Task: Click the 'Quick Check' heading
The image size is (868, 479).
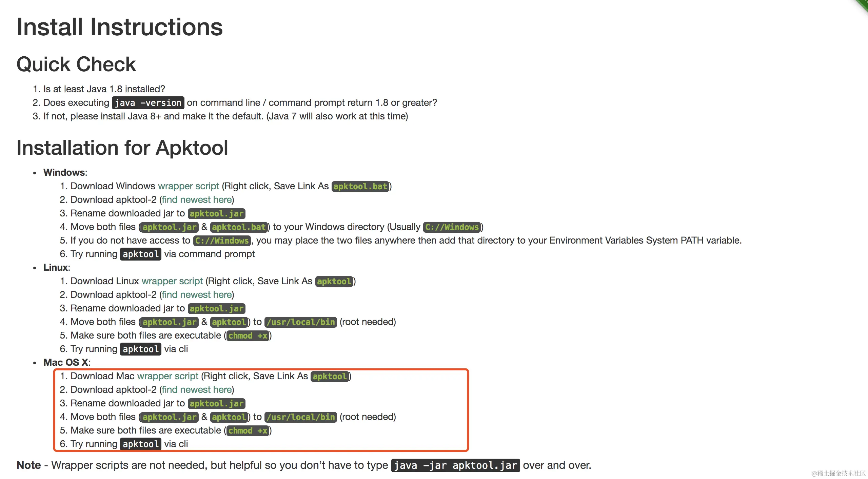Action: pyautogui.click(x=76, y=64)
